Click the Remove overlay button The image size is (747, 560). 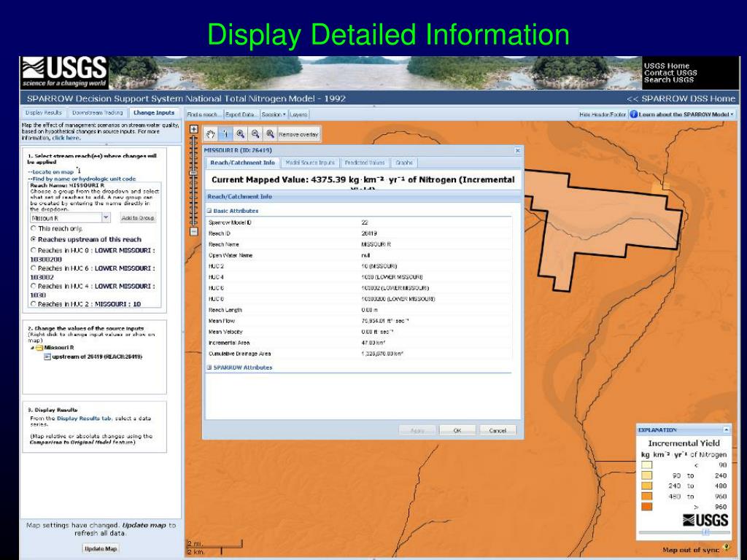[298, 135]
